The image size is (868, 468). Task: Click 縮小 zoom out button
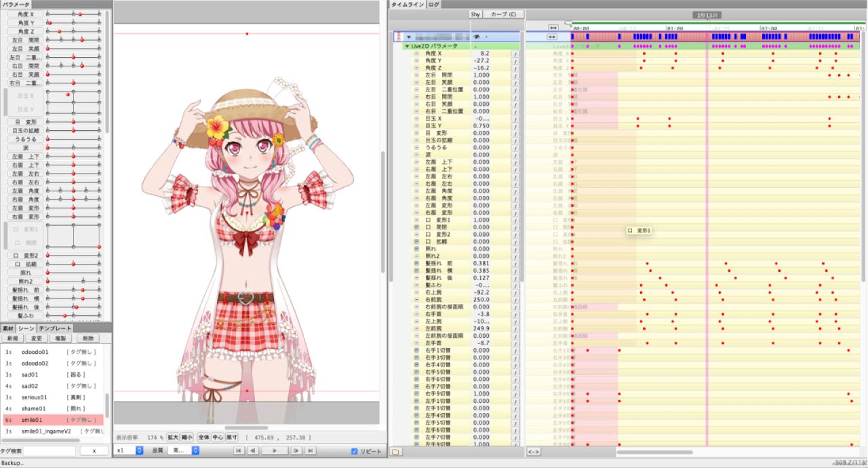(186, 437)
